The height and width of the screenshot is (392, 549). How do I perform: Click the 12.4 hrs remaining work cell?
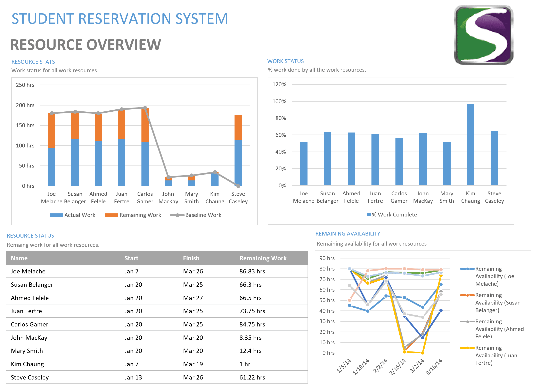[x=251, y=351]
